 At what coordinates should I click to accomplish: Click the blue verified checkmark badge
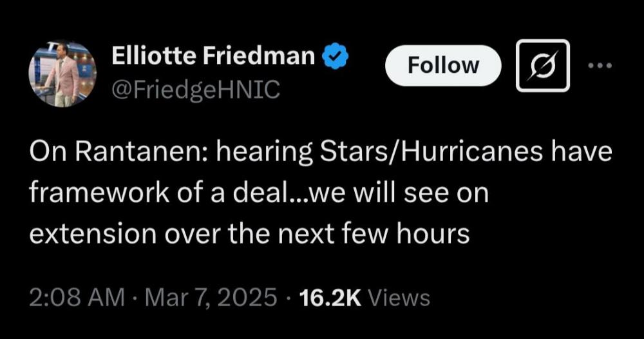tap(336, 58)
